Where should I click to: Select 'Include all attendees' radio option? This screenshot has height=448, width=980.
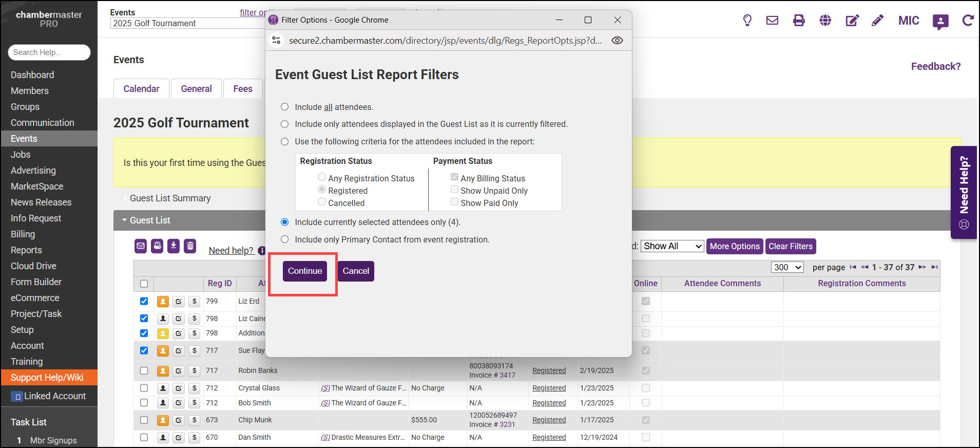[285, 107]
